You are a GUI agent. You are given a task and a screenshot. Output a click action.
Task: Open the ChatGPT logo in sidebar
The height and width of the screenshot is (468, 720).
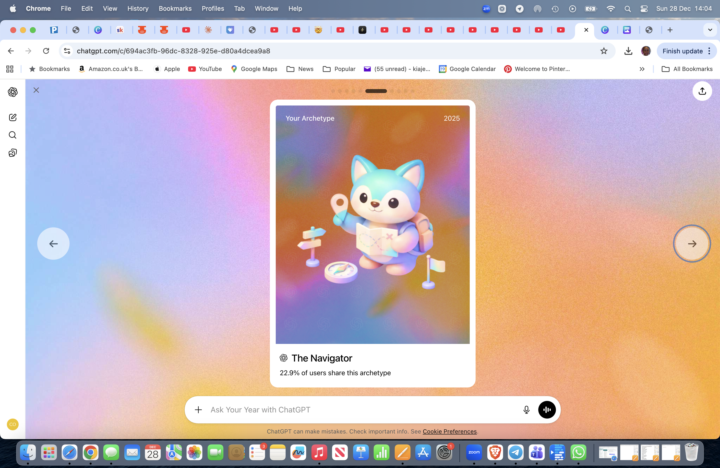click(x=13, y=92)
